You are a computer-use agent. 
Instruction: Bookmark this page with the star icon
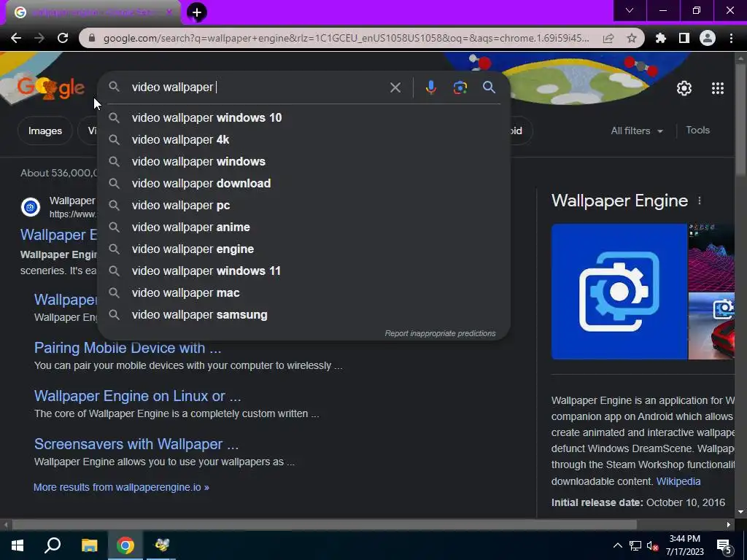click(x=632, y=38)
